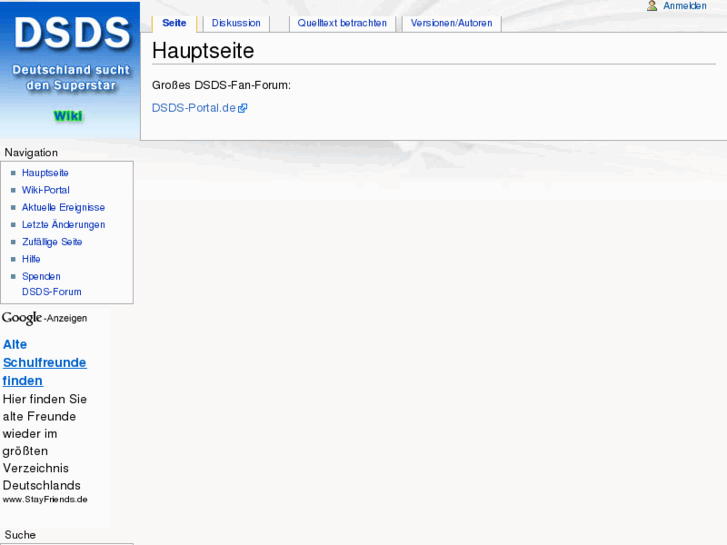The image size is (727, 545).
Task: Open the Versionen/Autoren tab
Action: click(x=452, y=23)
